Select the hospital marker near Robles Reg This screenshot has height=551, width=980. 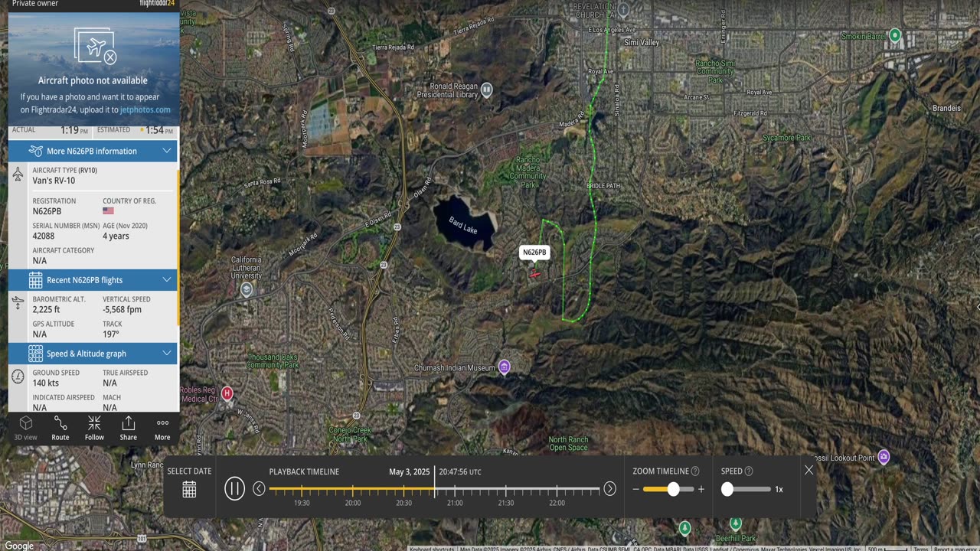tap(227, 393)
